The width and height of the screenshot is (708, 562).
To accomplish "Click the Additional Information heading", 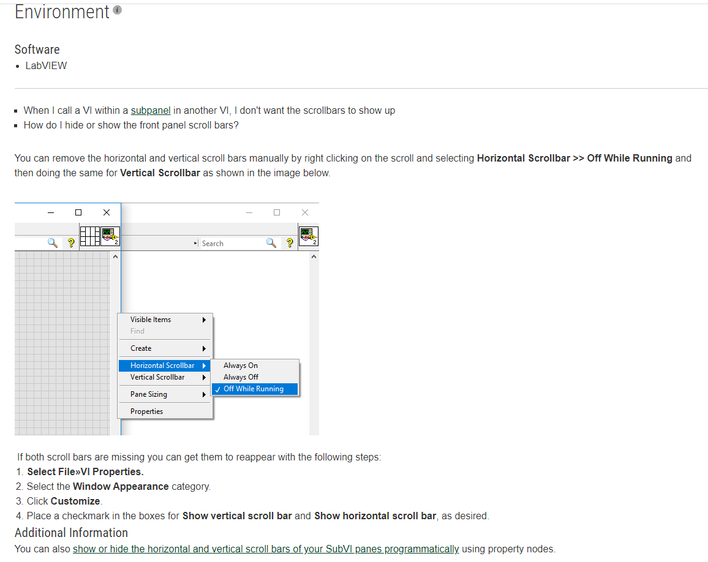I will (71, 533).
